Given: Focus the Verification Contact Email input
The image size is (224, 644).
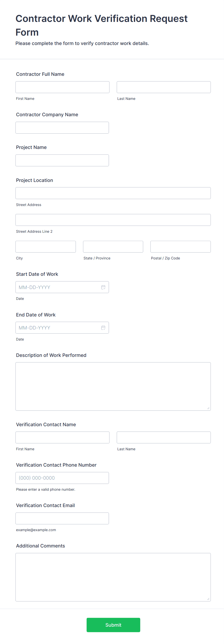Looking at the screenshot, I should 62,519.
